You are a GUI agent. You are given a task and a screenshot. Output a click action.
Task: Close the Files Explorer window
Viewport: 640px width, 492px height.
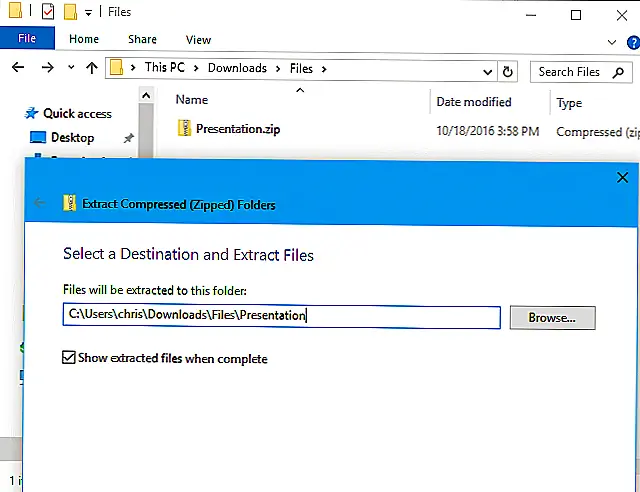pos(622,15)
